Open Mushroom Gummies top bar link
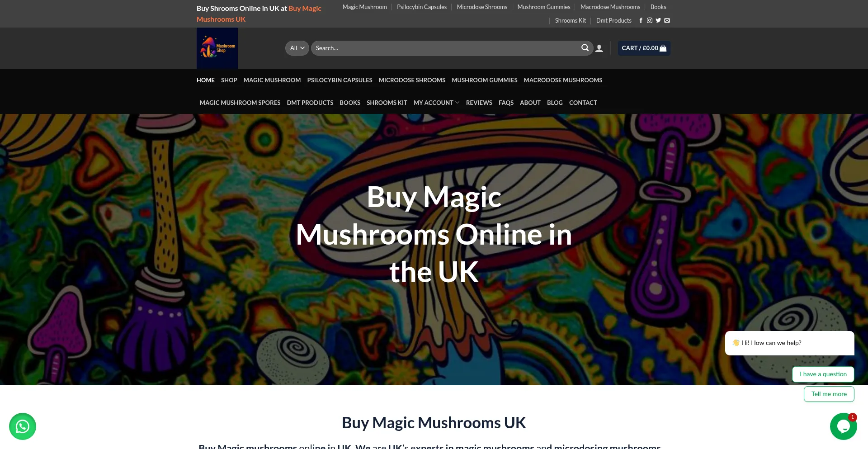Image resolution: width=868 pixels, height=449 pixels. (544, 7)
